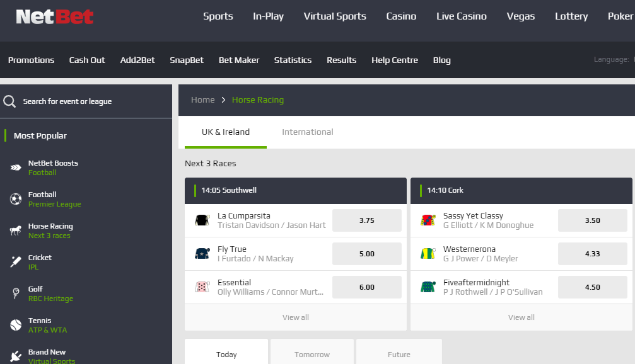
Task: Open Live Casino
Action: pos(461,16)
